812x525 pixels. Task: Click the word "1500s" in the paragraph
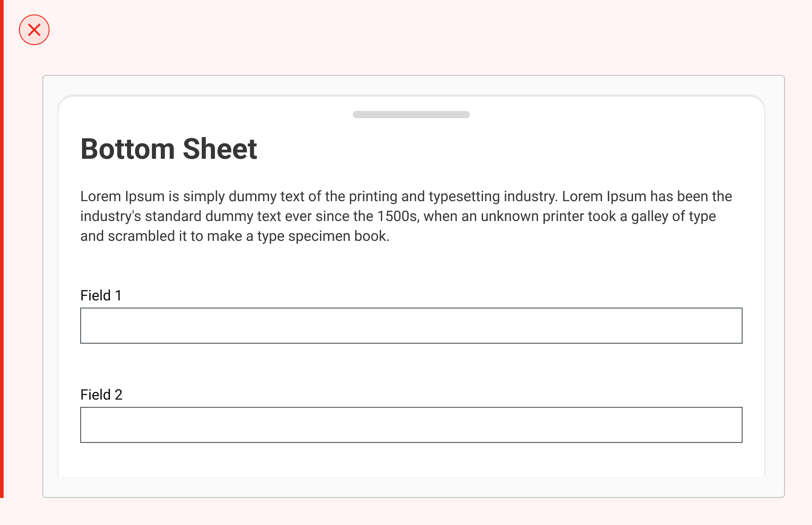398,216
